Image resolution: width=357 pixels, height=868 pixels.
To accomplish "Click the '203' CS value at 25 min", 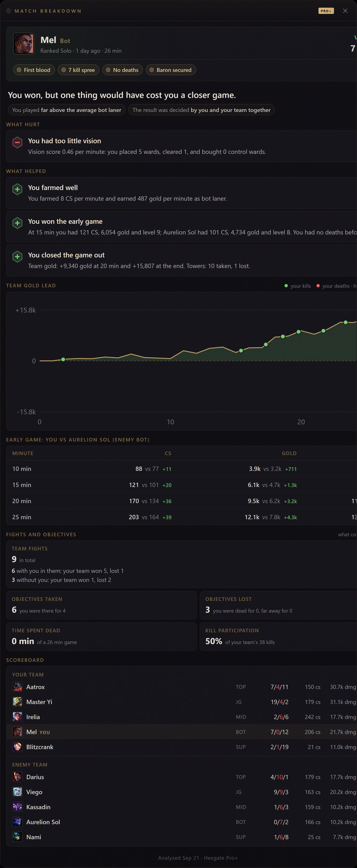I will coord(134,517).
